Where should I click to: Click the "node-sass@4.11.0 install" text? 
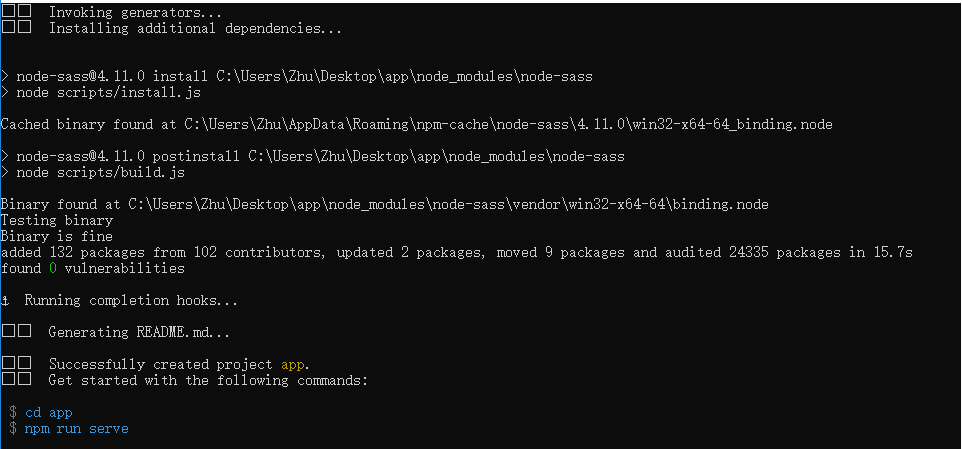112,76
